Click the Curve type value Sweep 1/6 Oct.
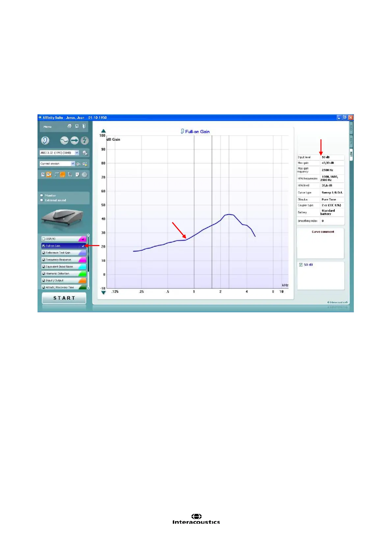 pyautogui.click(x=332, y=193)
